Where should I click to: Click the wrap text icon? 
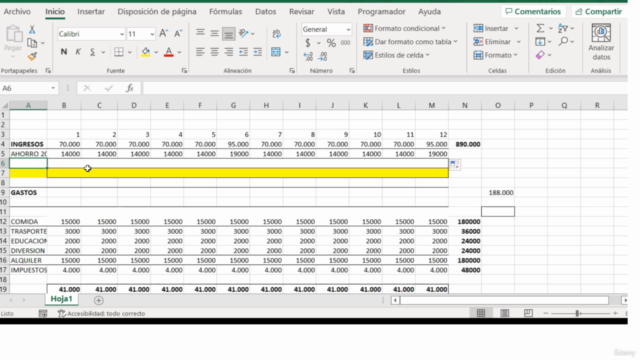(276, 33)
